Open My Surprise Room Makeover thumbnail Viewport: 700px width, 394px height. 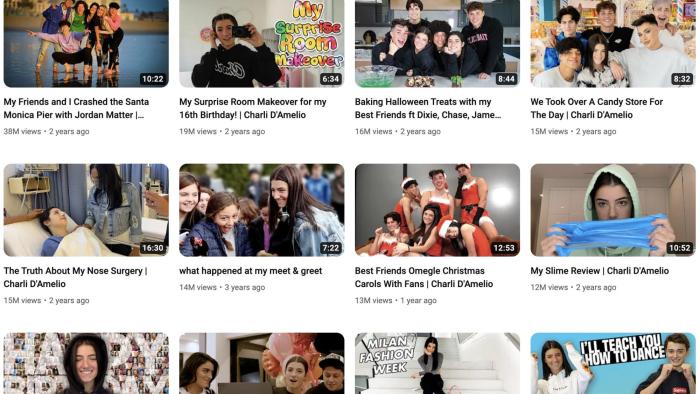pyautogui.click(x=262, y=43)
